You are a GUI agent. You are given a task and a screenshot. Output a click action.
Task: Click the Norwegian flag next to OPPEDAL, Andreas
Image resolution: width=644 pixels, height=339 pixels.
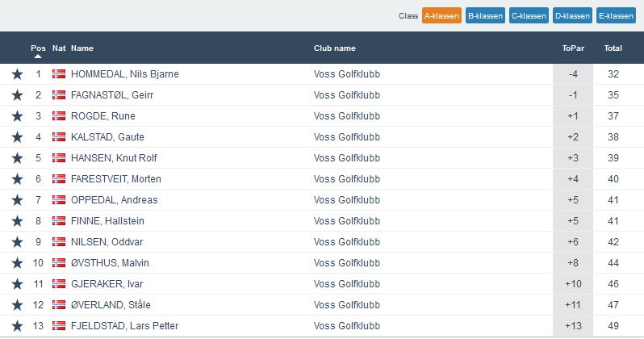coord(59,200)
